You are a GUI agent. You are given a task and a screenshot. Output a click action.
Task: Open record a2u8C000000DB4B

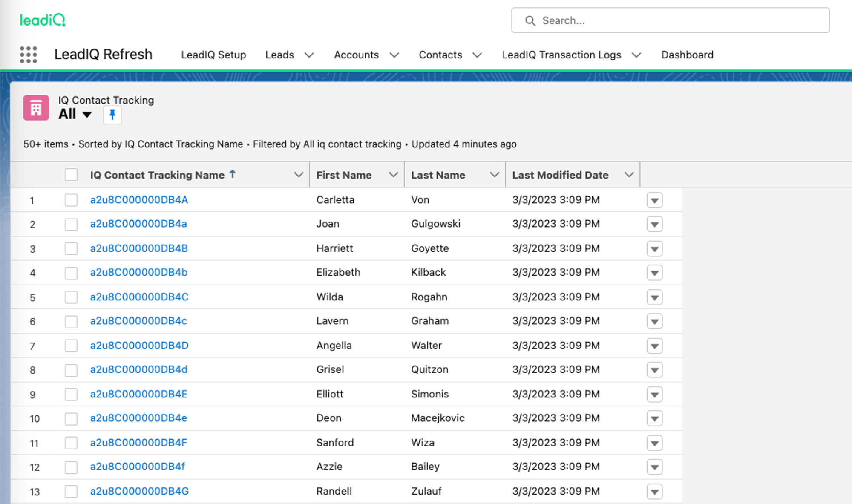139,248
